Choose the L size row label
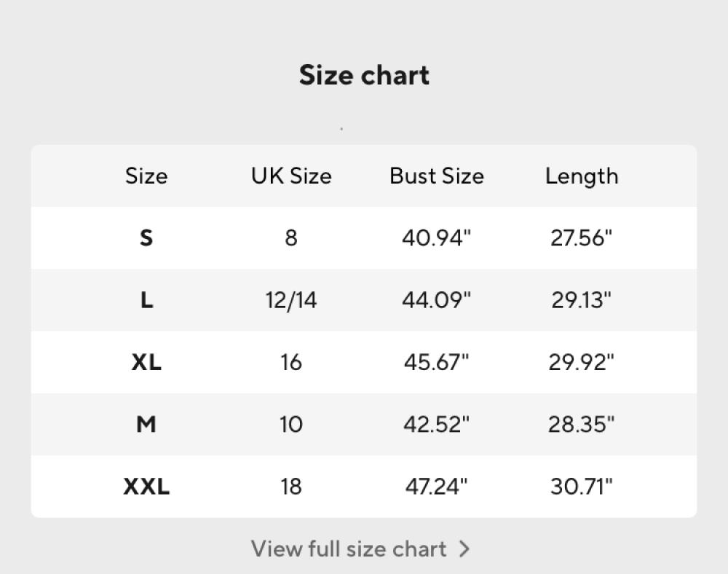The image size is (728, 574). click(146, 300)
